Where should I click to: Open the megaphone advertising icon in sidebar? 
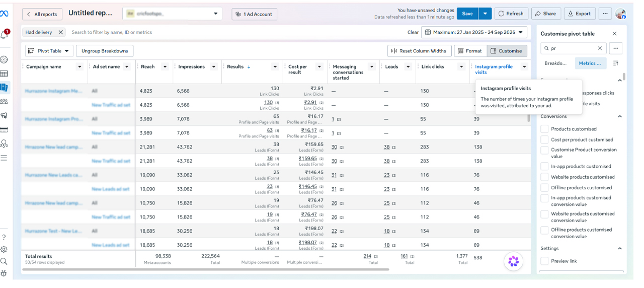4,115
